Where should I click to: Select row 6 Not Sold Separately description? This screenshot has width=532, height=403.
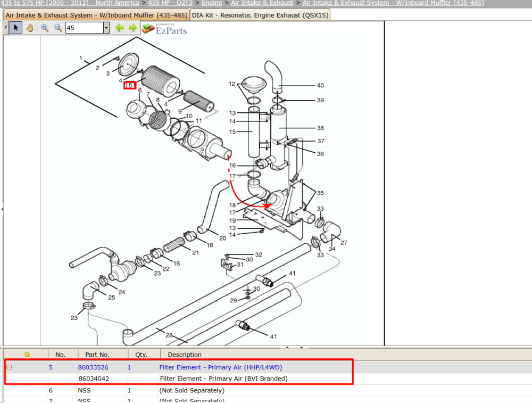click(192, 390)
